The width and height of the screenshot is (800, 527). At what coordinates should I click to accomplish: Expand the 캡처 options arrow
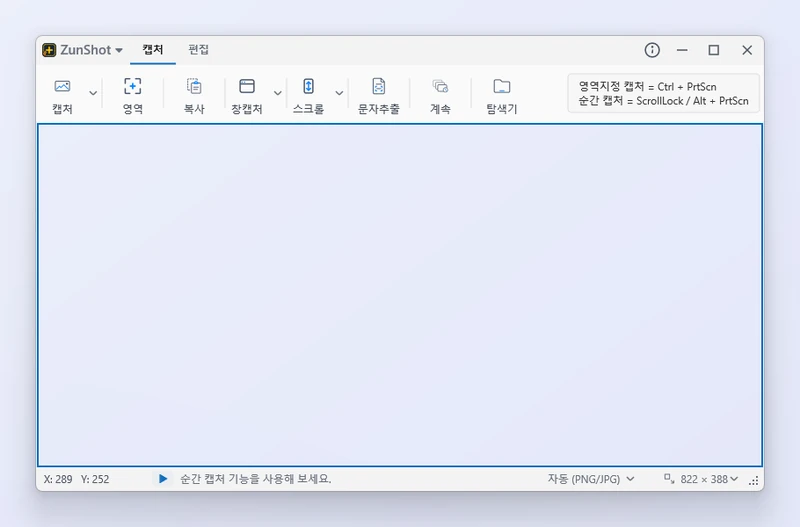[x=93, y=93]
